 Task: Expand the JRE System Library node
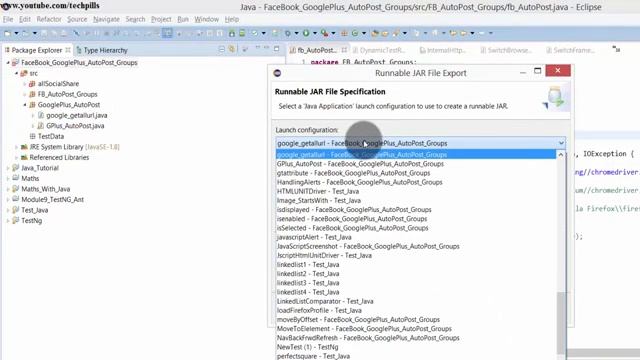tap(16, 147)
